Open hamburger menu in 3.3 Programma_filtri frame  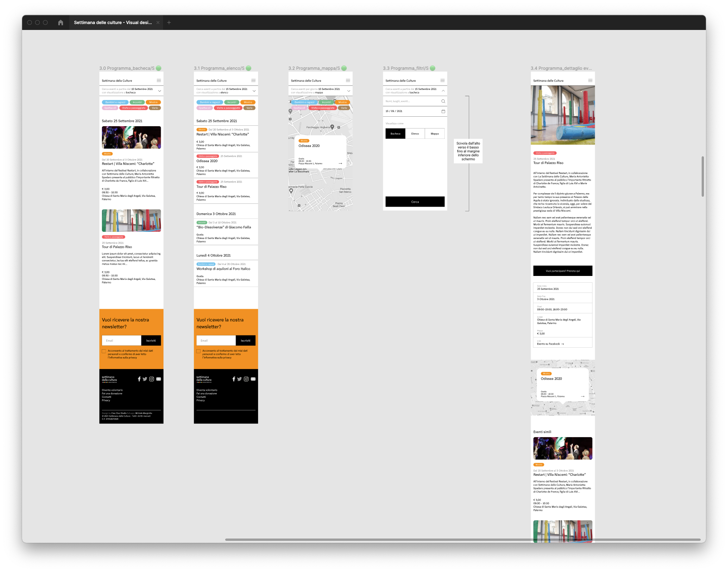click(442, 80)
